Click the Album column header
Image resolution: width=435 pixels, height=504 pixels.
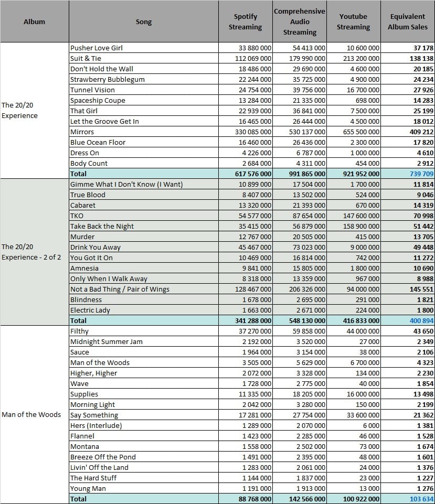(x=35, y=21)
